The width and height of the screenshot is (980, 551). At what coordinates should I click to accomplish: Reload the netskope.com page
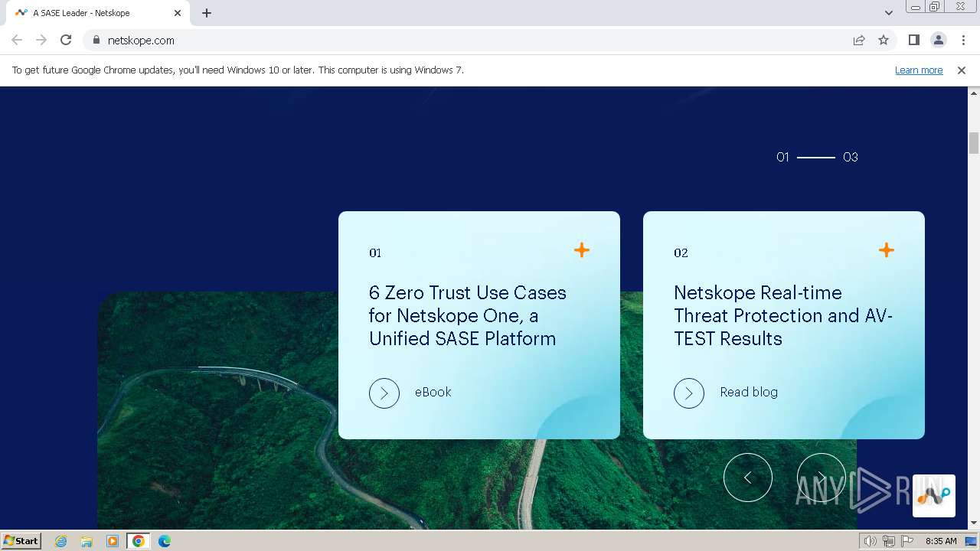(66, 40)
